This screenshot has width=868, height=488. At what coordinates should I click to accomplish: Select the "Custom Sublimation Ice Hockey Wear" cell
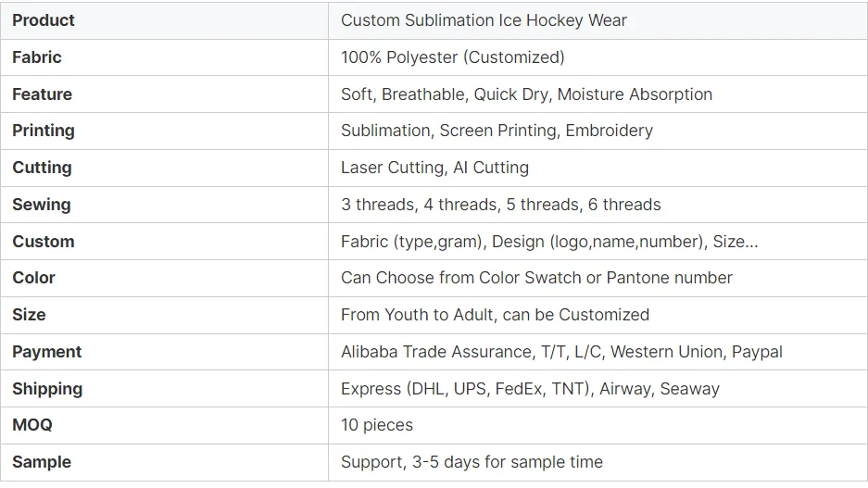tap(484, 20)
